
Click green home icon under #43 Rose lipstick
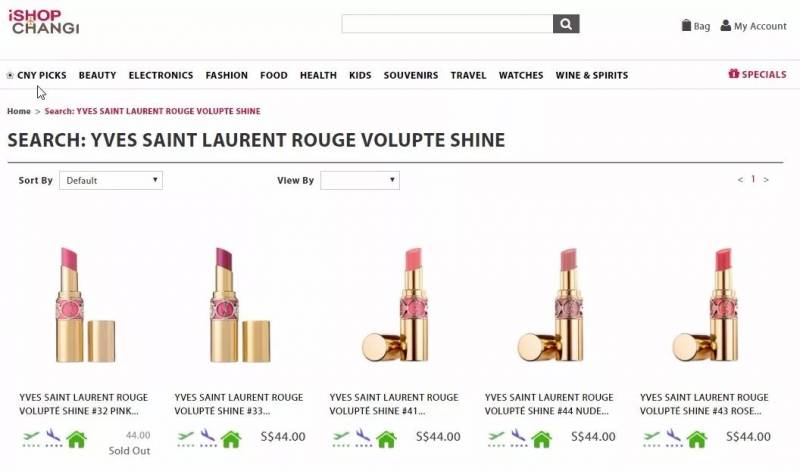point(696,438)
